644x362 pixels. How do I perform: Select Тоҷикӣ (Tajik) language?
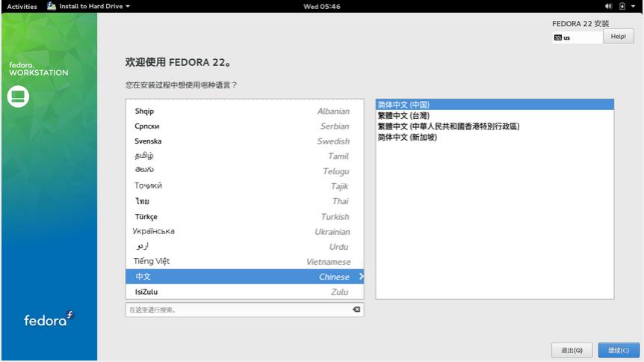[x=245, y=186]
